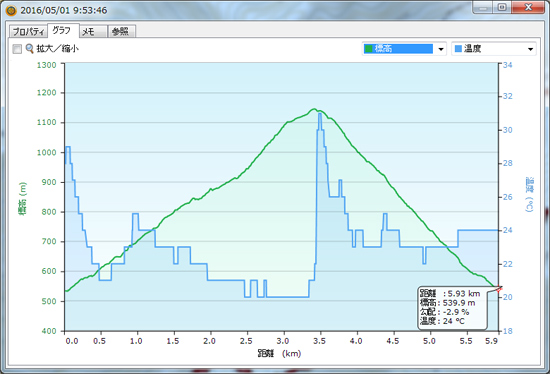550x374 pixels.
Task: Click the 拡大/縮小 label text
Action: click(58, 48)
